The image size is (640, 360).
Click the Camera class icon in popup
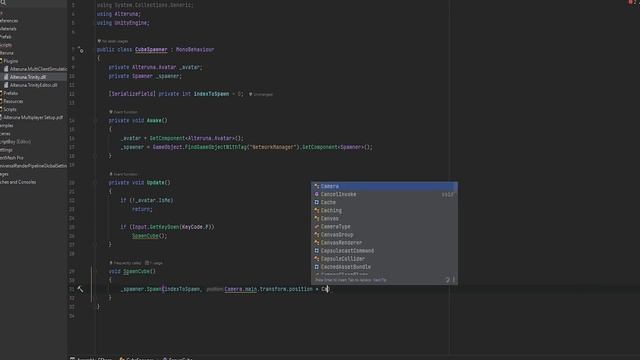pyautogui.click(x=316, y=186)
